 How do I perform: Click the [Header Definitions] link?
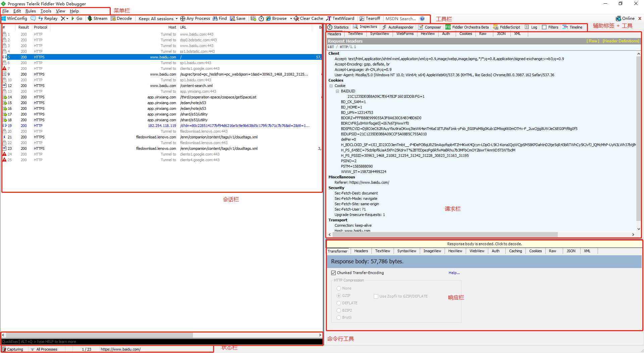tap(621, 41)
